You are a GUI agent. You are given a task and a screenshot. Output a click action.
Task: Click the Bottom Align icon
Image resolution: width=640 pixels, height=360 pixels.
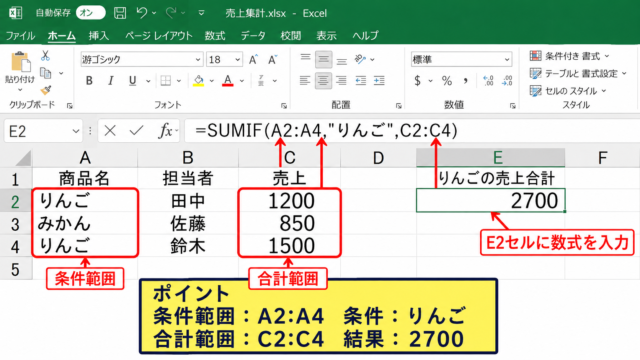click(342, 60)
